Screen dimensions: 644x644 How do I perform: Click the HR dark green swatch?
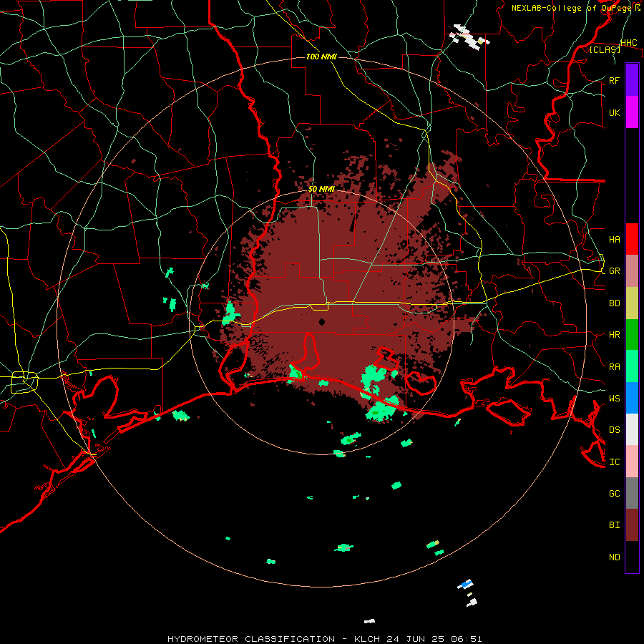(x=632, y=335)
